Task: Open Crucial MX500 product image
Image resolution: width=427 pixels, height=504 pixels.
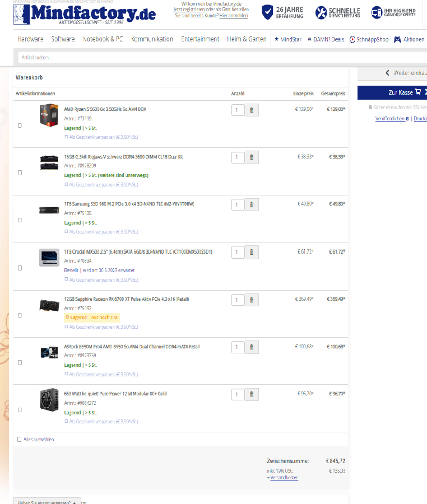Action: [x=49, y=258]
